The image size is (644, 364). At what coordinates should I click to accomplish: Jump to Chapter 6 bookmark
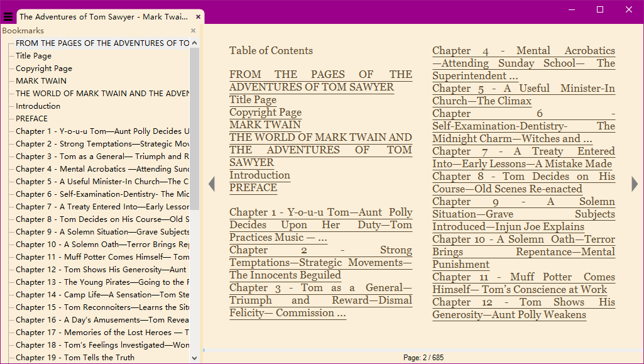[x=102, y=194]
